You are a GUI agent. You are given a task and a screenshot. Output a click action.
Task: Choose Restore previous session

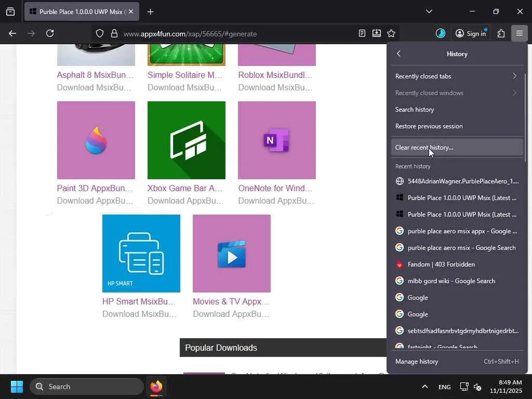click(457, 126)
